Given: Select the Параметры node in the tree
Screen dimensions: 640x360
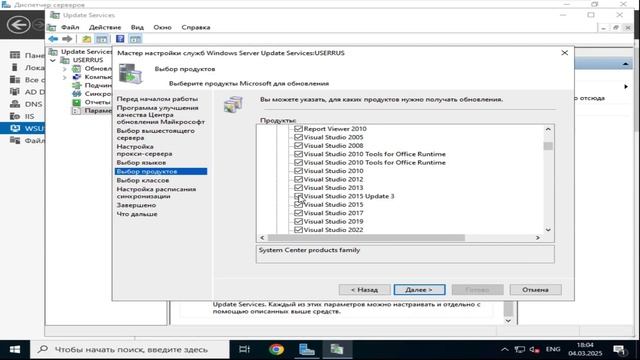Looking at the screenshot, I should (98, 111).
